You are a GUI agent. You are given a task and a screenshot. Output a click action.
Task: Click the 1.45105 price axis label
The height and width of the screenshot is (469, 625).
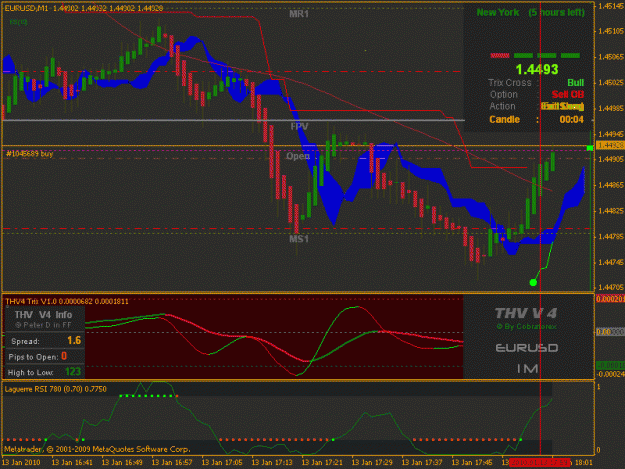point(611,31)
